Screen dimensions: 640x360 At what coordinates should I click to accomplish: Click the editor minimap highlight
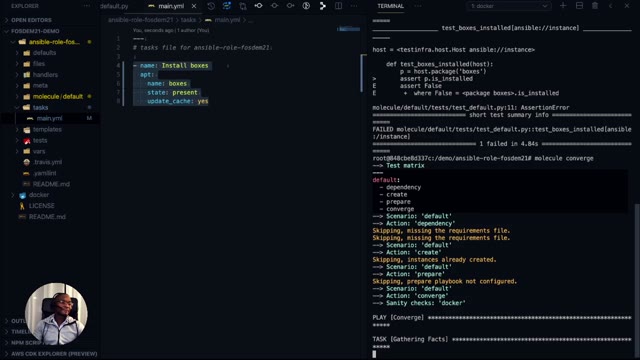point(349,29)
